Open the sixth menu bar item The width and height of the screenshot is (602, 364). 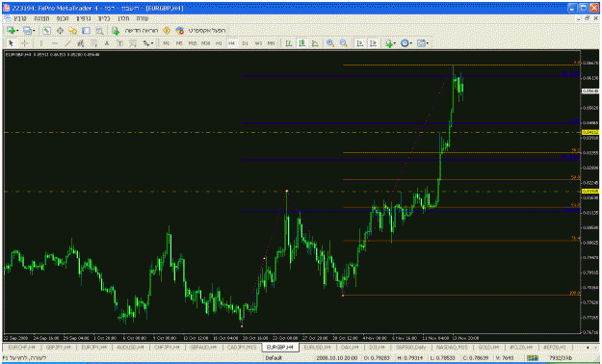[123, 18]
